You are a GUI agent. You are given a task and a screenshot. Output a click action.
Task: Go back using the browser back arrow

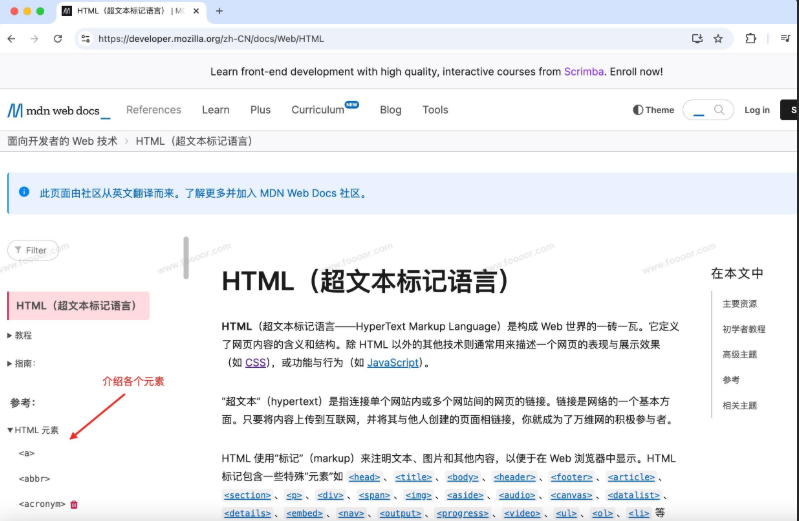click(x=11, y=38)
